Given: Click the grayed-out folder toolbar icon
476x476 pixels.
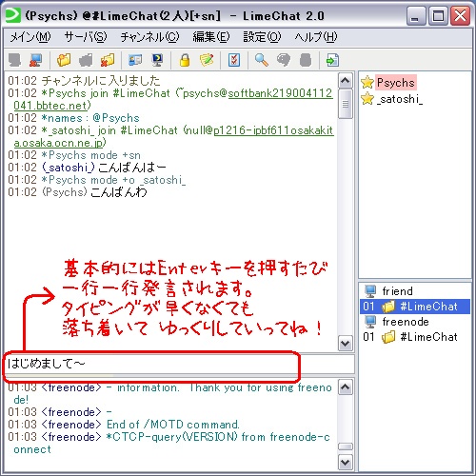Looking at the screenshot, I should (86, 60).
